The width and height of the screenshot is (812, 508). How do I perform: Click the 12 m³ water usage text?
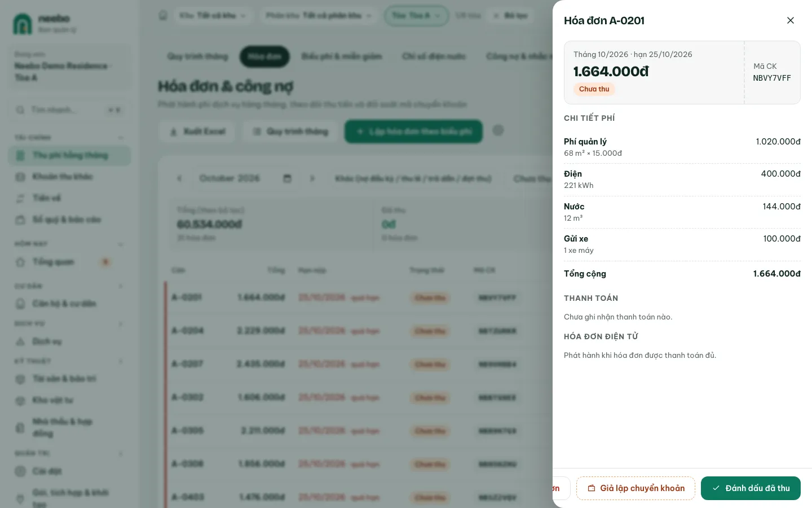(x=573, y=218)
